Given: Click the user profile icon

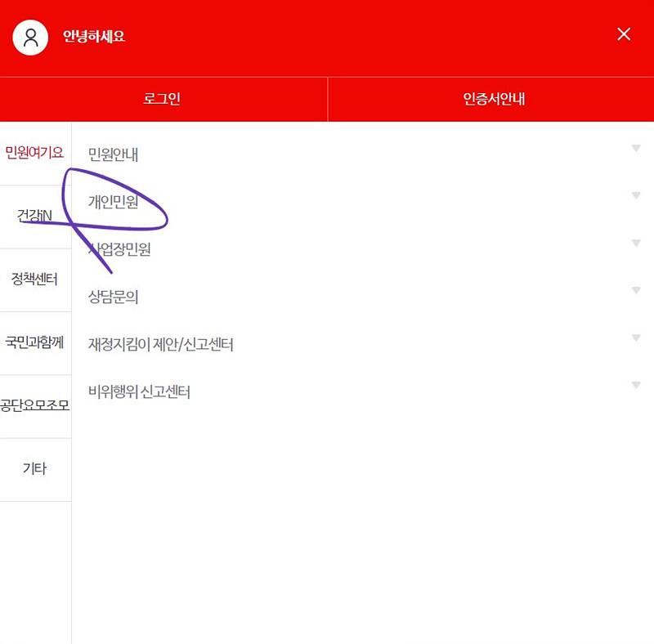Looking at the screenshot, I should pyautogui.click(x=30, y=37).
